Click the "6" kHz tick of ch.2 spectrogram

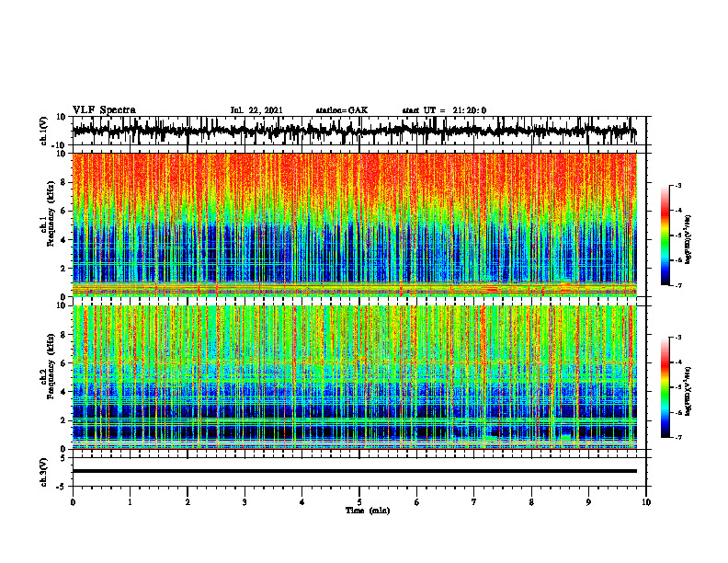coord(64,362)
